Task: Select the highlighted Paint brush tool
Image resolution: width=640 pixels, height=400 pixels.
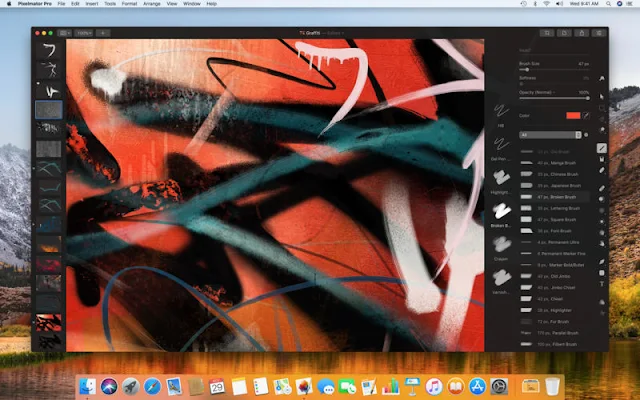Action: pyautogui.click(x=602, y=148)
